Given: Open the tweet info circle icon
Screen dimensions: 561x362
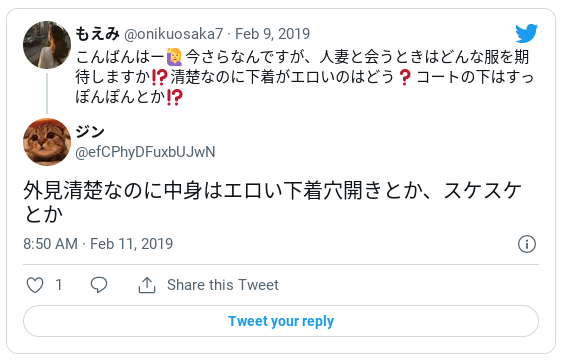Looking at the screenshot, I should (527, 244).
